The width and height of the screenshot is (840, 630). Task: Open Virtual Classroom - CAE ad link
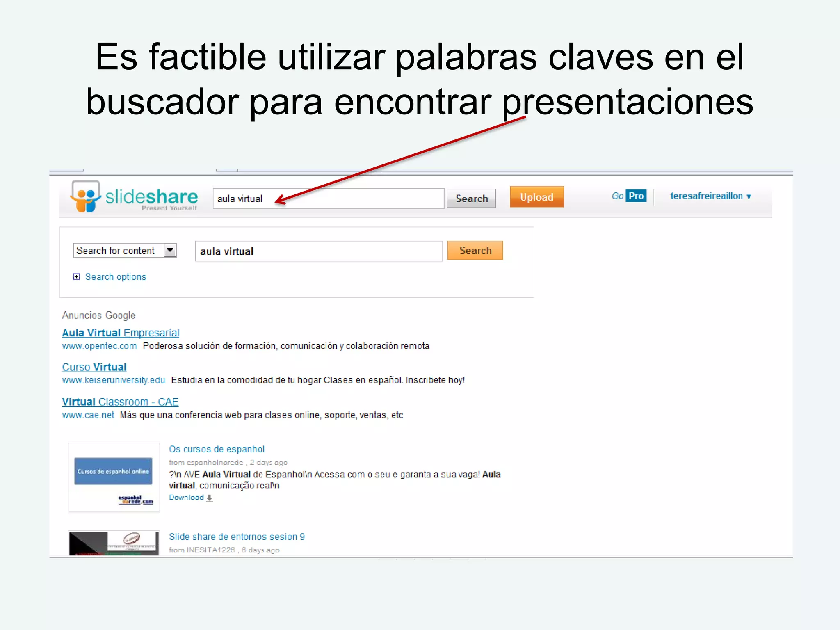[120, 402]
